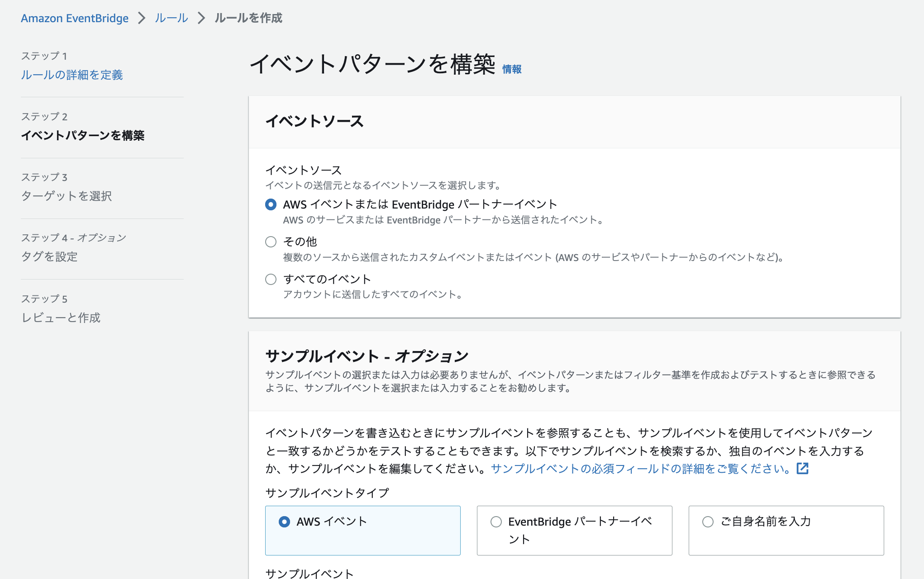Go to the ルール breadcrumb link

pos(171,18)
